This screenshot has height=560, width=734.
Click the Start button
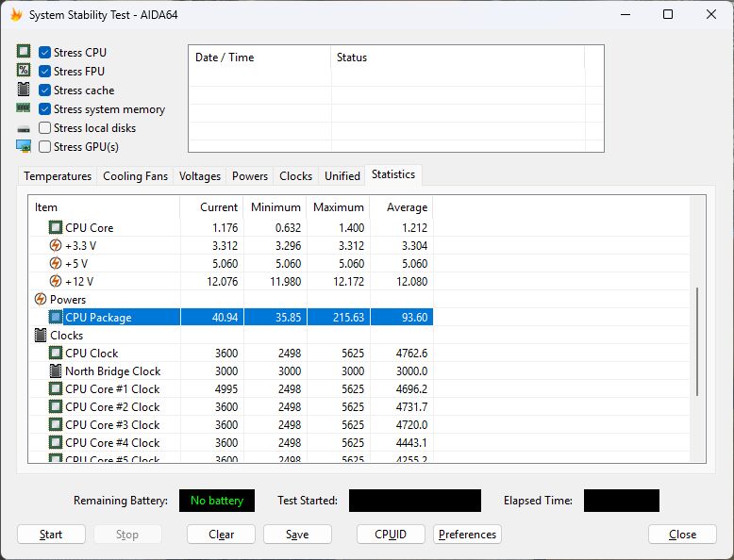coord(51,535)
